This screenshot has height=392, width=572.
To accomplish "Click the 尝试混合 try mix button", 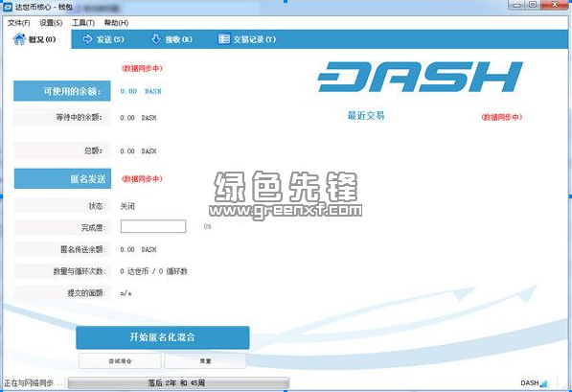I will (x=120, y=361).
